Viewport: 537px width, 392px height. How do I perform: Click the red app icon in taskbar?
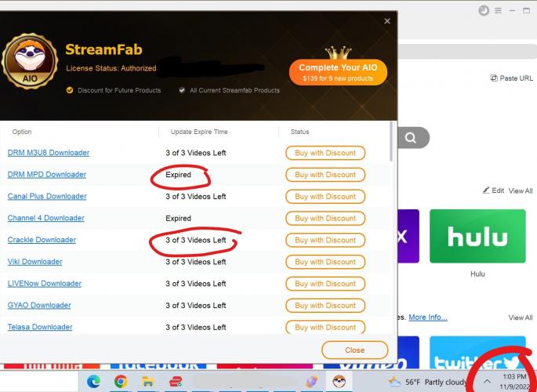[176, 381]
